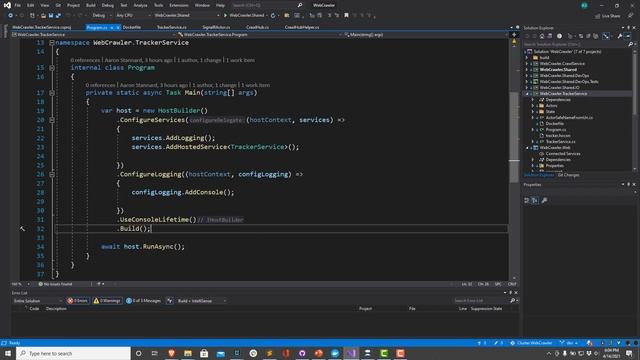Screen dimensions: 640x360
Task: Click the wrench Properties icon in Solution Explorer
Action: pos(620,36)
